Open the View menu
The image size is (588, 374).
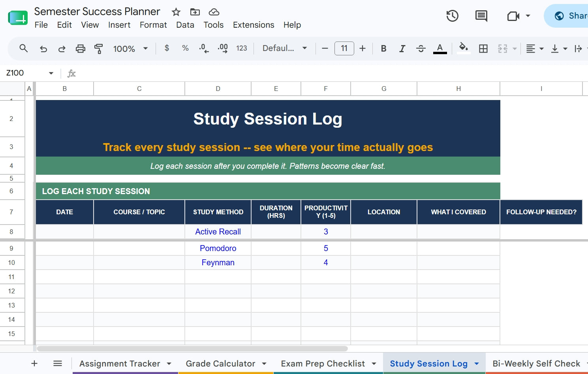point(90,25)
